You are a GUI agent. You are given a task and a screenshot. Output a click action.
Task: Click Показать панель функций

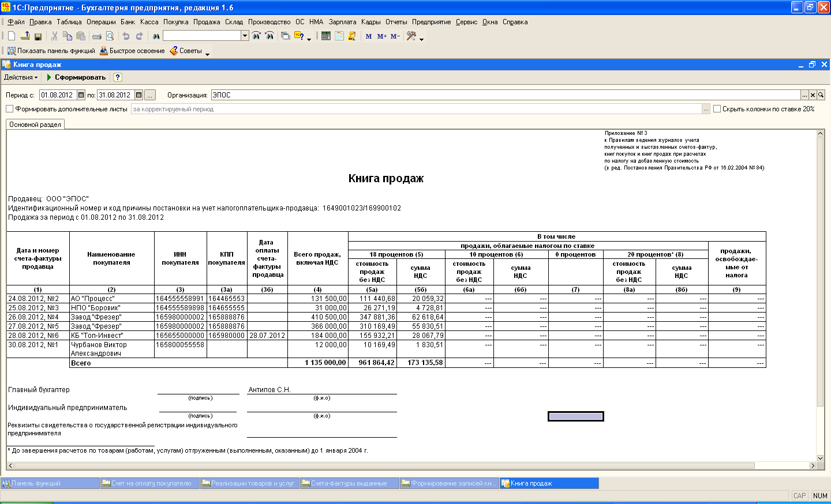(x=51, y=51)
